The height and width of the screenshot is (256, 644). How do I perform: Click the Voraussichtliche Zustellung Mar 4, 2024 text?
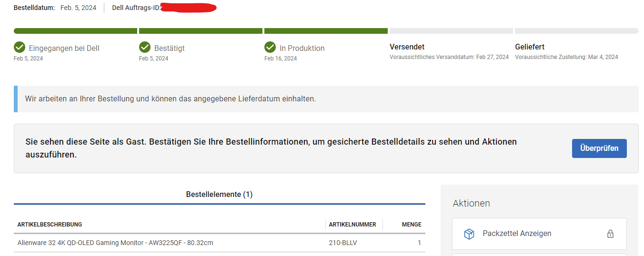(x=566, y=57)
